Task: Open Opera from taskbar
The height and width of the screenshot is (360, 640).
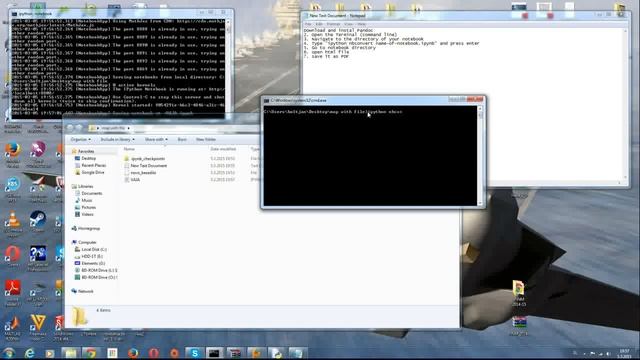Action: [x=153, y=353]
